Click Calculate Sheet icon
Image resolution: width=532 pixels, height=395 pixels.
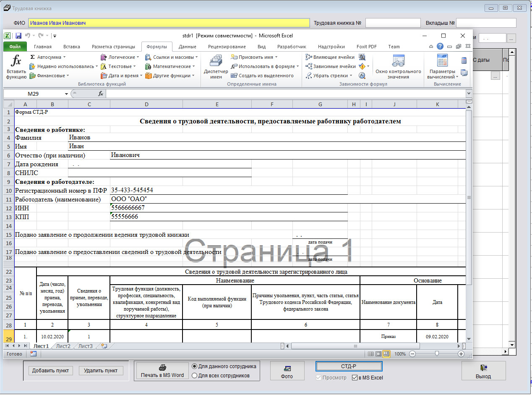464,73
